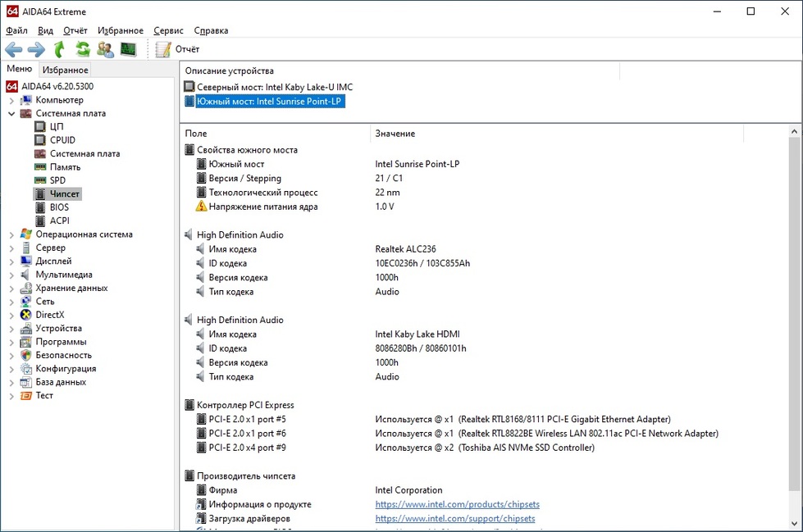Select CPUID under Системная плата
The height and width of the screenshot is (532, 803).
coord(62,140)
